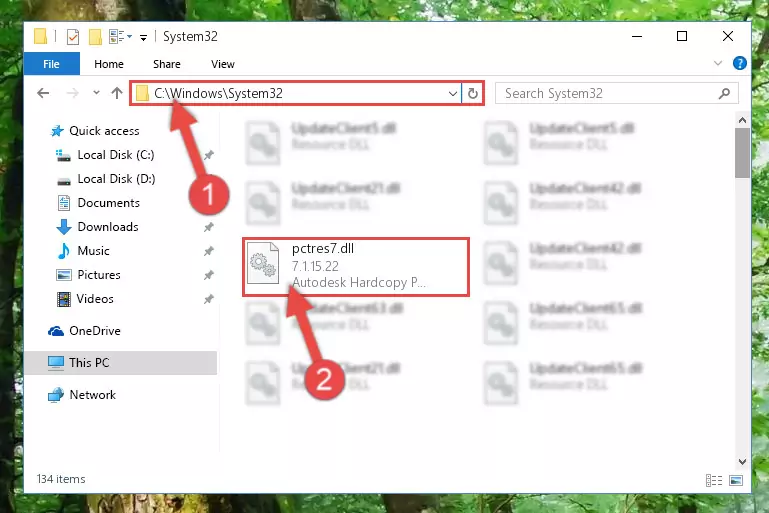Image resolution: width=769 pixels, height=513 pixels.
Task: Click the pin icon next to Downloads
Action: 209,227
